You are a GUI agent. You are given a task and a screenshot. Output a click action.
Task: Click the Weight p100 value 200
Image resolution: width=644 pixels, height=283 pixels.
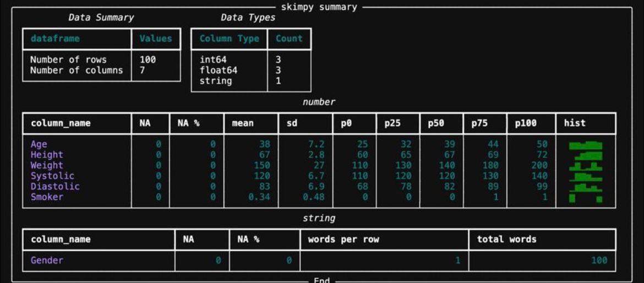tap(539, 166)
